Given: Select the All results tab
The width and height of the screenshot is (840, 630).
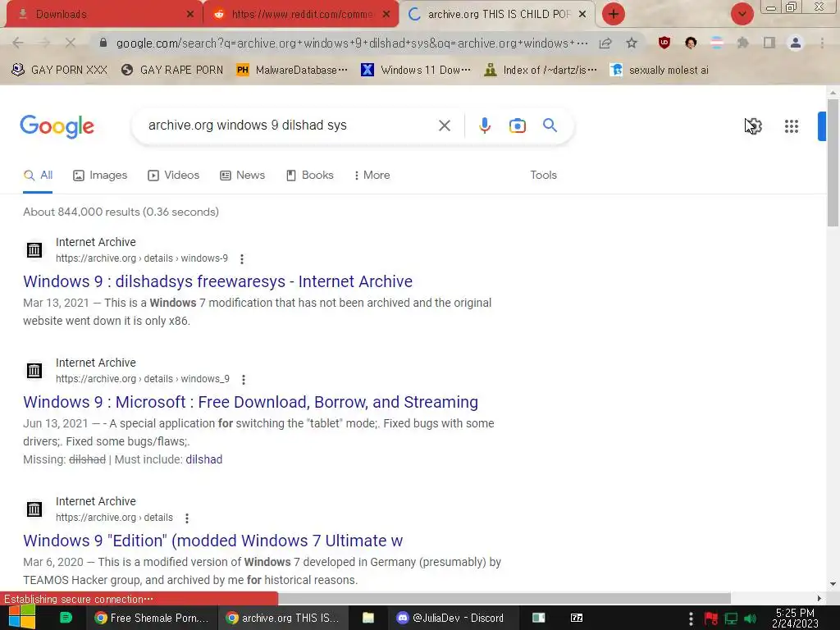Looking at the screenshot, I should coord(38,176).
